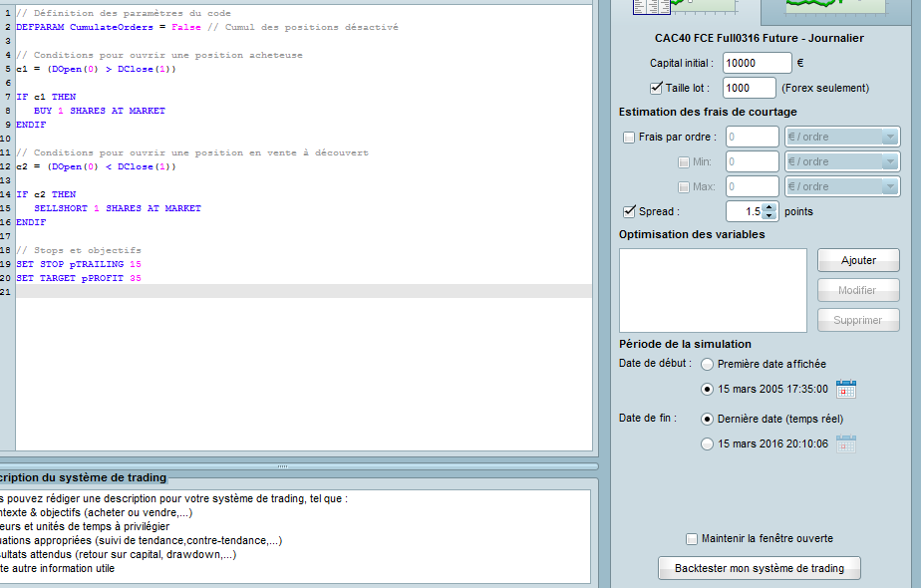
Task: Click Backtester mon système de trading
Action: click(760, 568)
